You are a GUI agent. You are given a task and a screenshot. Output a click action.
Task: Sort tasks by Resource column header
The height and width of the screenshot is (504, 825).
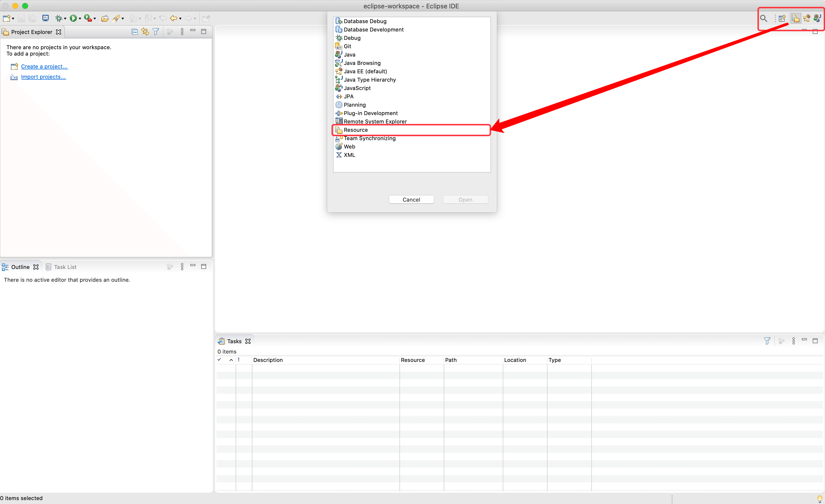(422, 360)
